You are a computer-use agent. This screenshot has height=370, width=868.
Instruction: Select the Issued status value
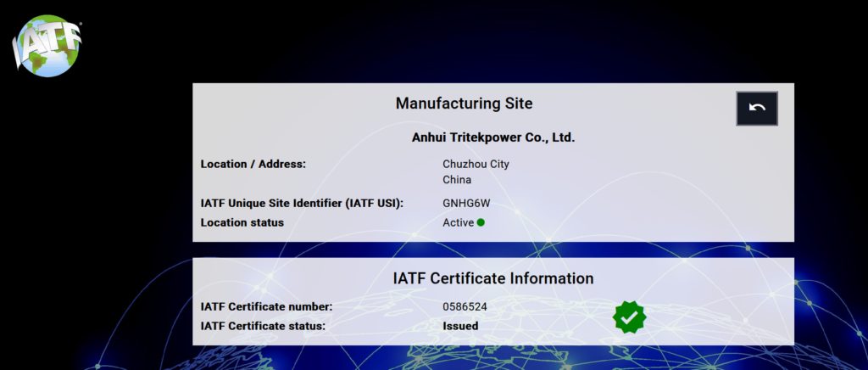point(460,326)
